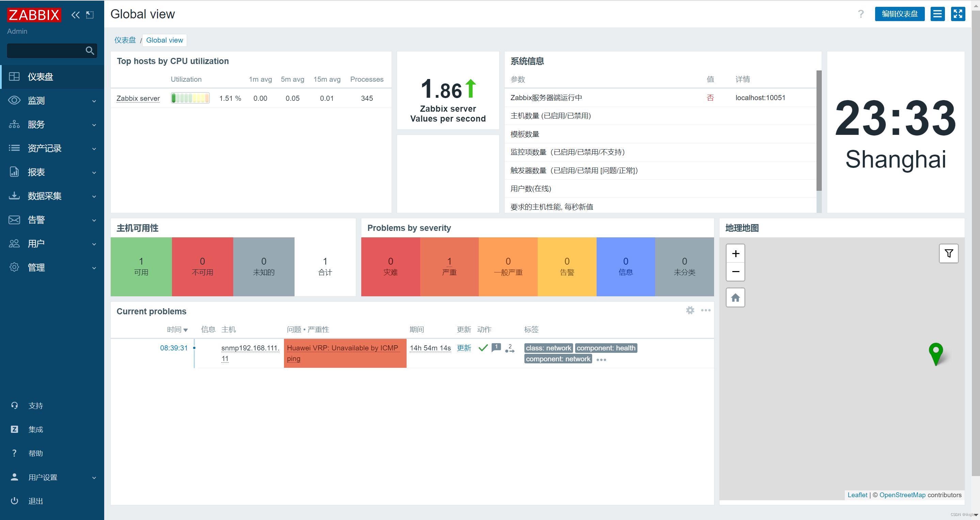Viewport: 980px width, 520px height.
Task: Click the component: network tag
Action: point(558,359)
